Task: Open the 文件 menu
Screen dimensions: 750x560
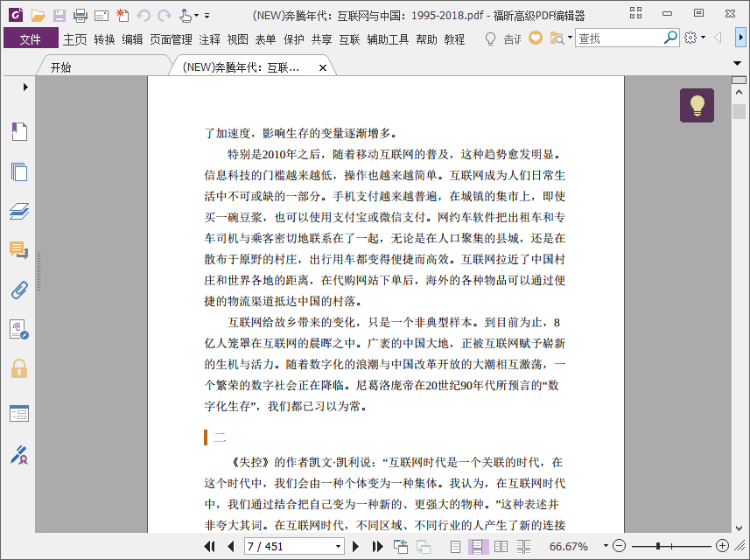Action: coord(30,38)
